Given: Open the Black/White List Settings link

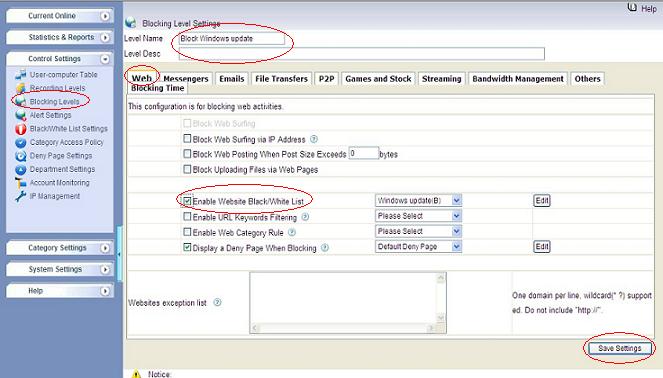Looking at the screenshot, I should (x=68, y=129).
